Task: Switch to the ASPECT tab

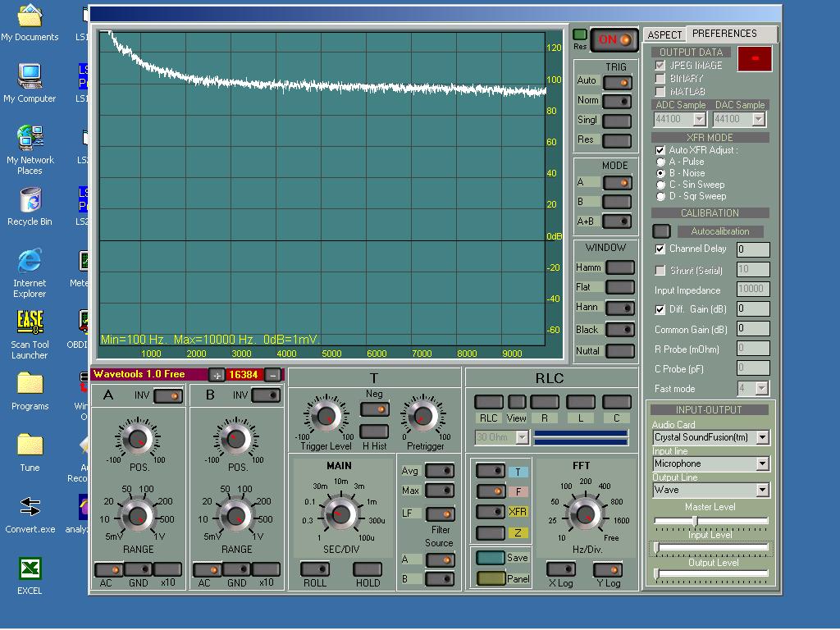Action: [x=664, y=34]
